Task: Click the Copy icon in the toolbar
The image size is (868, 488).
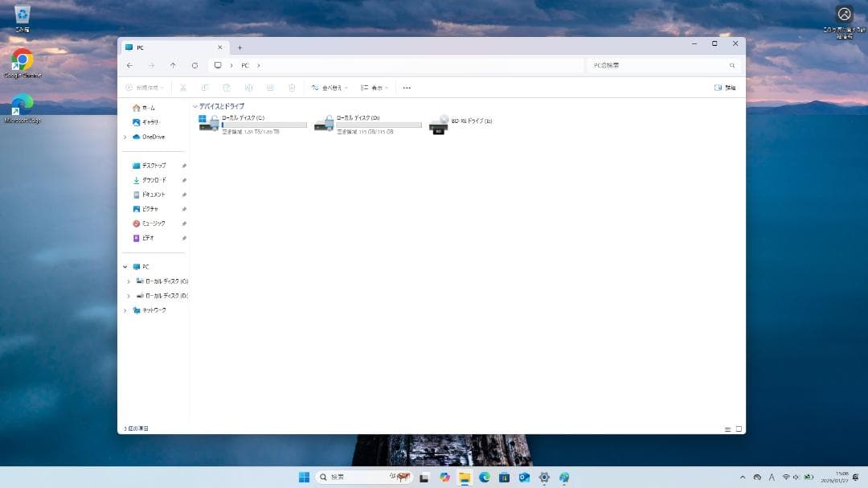Action: coord(206,88)
